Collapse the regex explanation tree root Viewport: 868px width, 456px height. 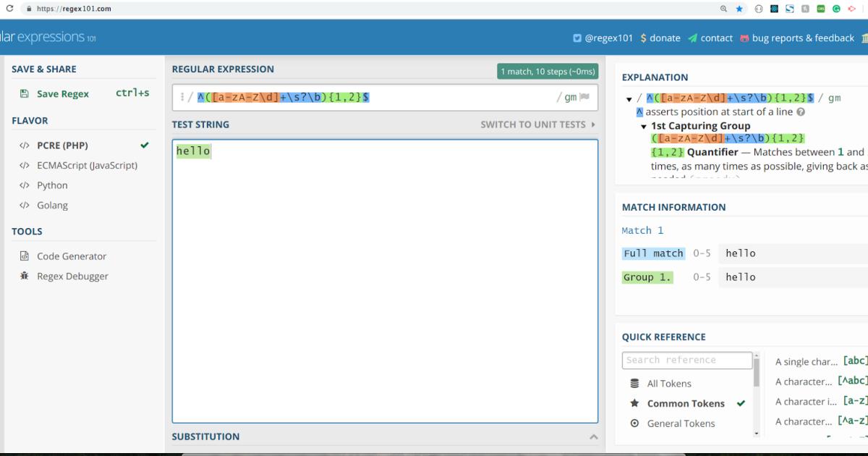tap(629, 98)
